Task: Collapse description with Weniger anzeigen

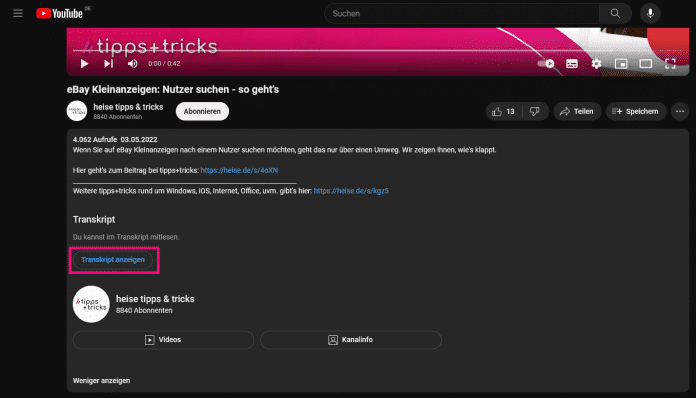Action: [x=102, y=381]
